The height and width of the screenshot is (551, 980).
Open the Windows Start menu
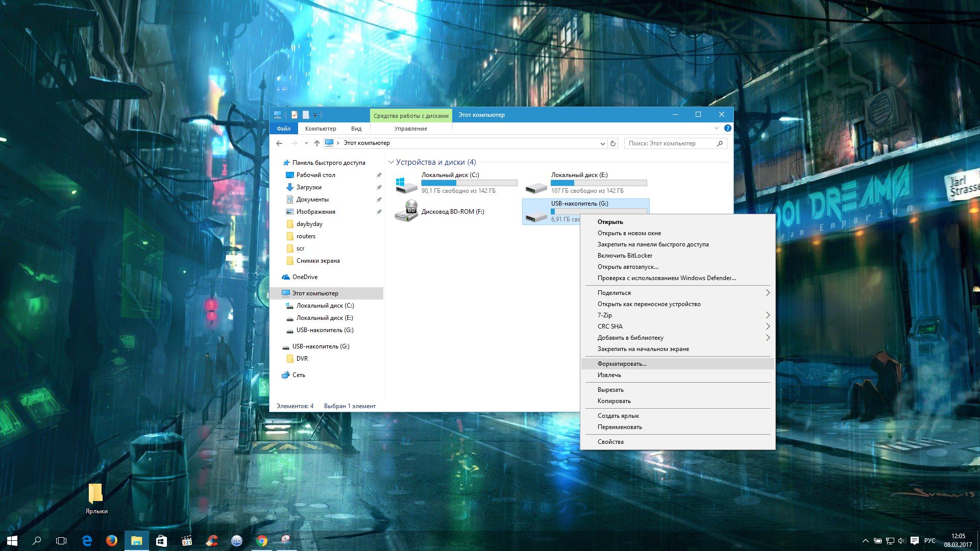tap(12, 541)
